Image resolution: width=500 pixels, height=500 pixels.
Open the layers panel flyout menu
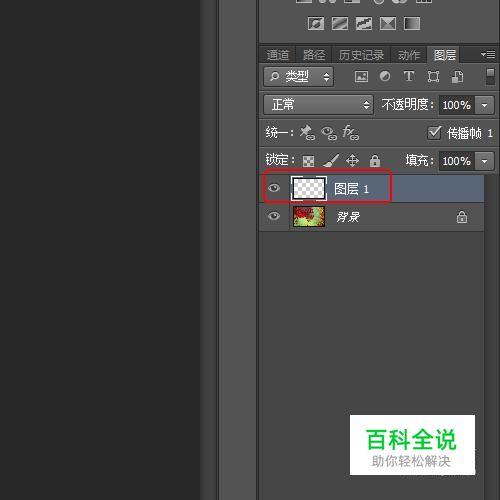point(488,54)
